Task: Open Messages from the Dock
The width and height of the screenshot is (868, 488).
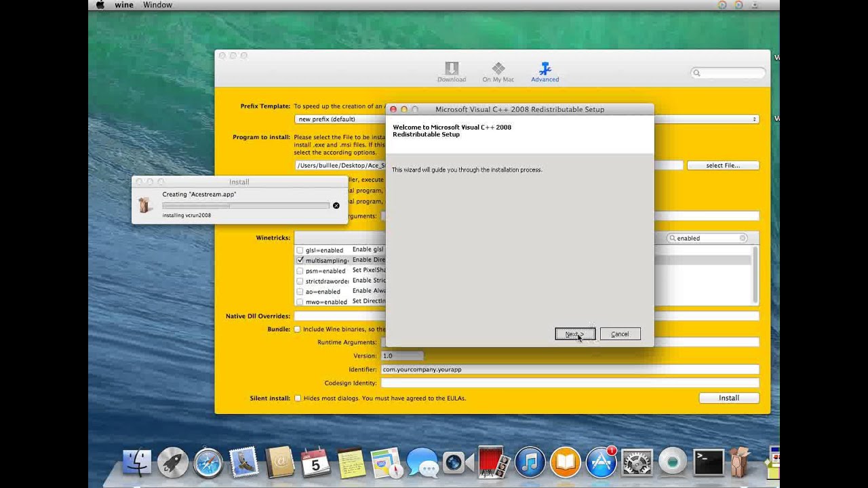Action: point(422,463)
